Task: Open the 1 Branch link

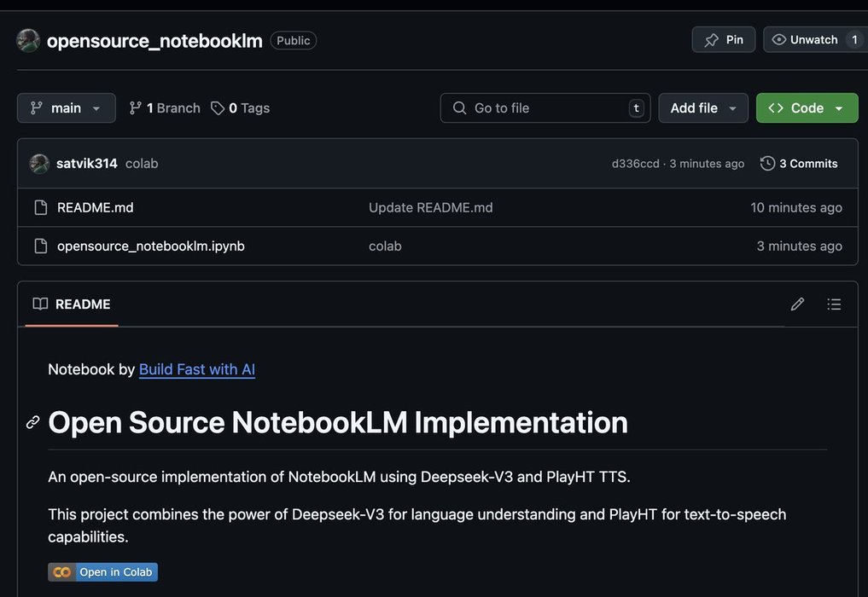Action: [x=165, y=108]
